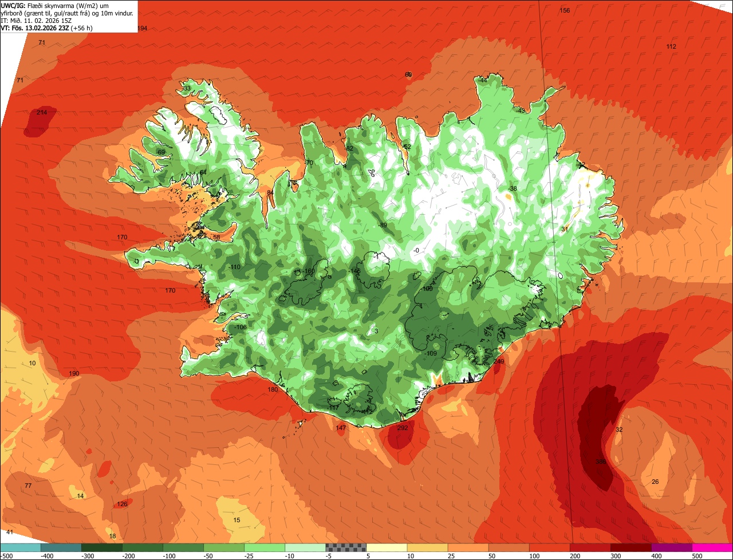
Task: Click the map value -160
Action: tap(309, 271)
